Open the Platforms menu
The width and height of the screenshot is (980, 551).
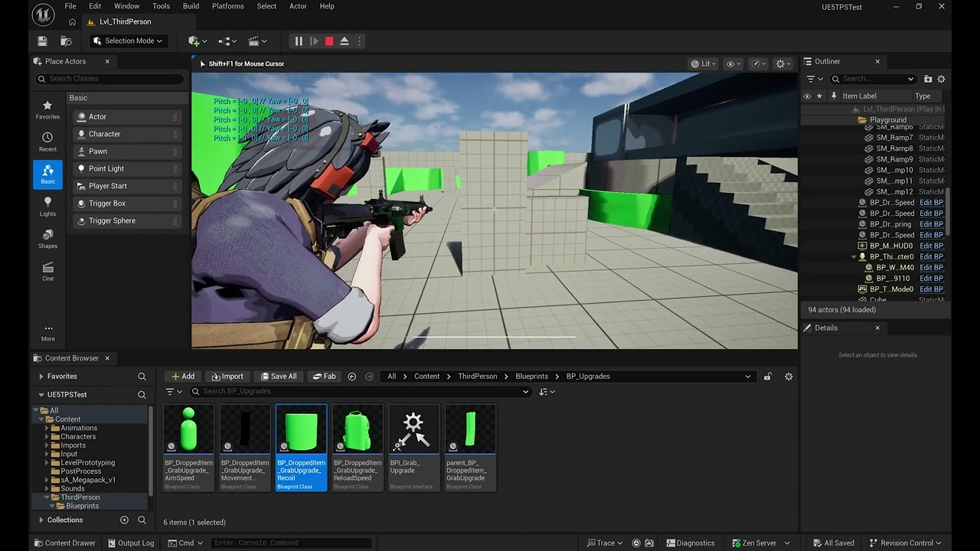pos(228,6)
